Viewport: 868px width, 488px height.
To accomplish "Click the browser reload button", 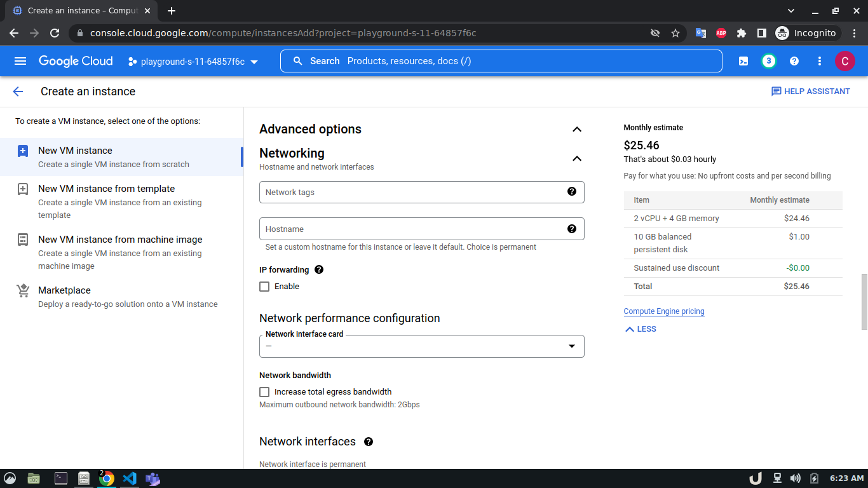I will point(55,33).
